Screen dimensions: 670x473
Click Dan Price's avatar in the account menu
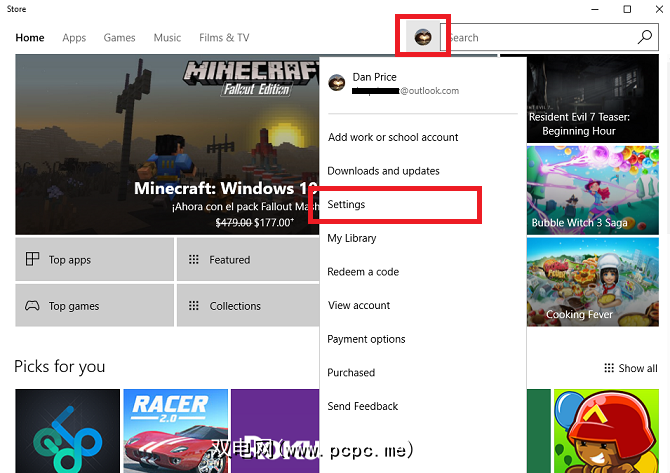pos(337,82)
